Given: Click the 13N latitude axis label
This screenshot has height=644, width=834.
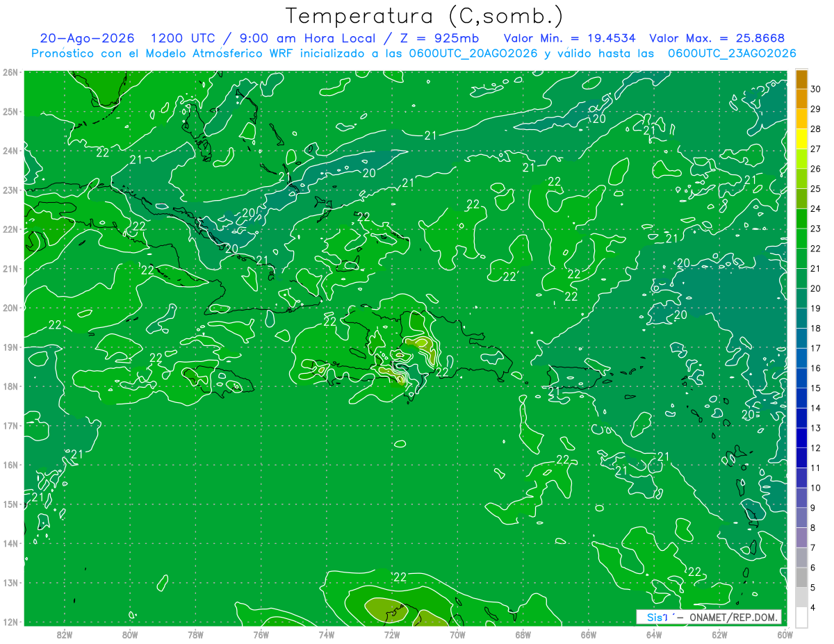Looking at the screenshot, I should click(x=10, y=582).
